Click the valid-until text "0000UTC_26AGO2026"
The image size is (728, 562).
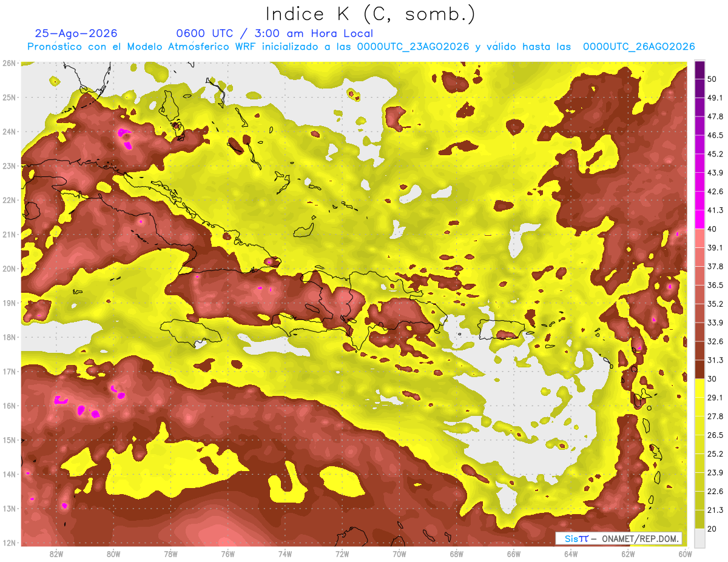[x=639, y=47]
